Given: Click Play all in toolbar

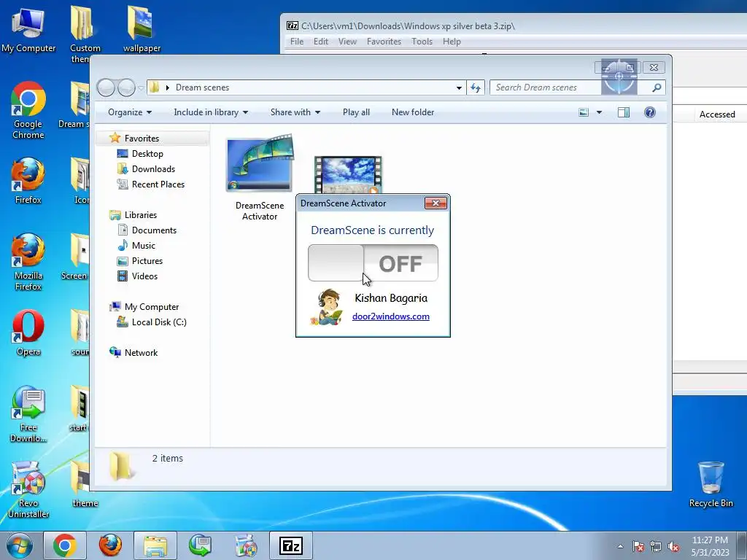Looking at the screenshot, I should click(356, 112).
